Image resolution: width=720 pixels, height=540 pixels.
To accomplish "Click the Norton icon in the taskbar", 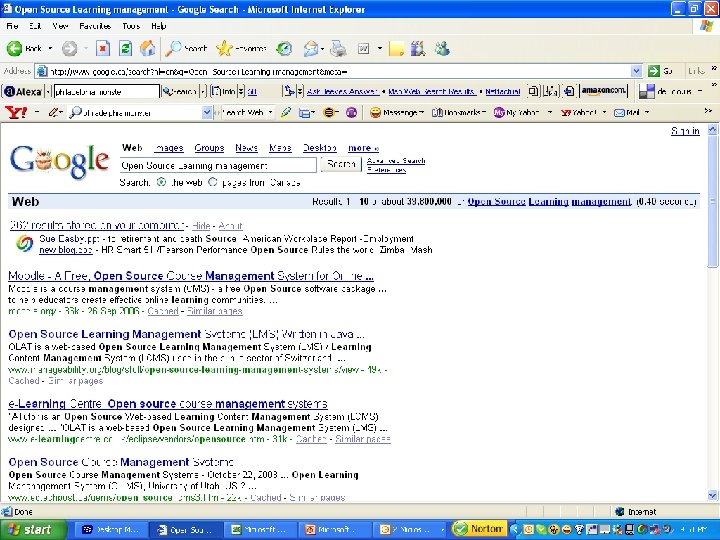I will [x=479, y=529].
